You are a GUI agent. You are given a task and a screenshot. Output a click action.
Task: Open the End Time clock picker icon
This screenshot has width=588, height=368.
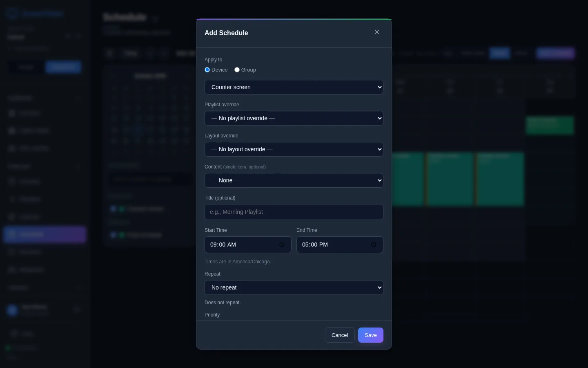374,245
